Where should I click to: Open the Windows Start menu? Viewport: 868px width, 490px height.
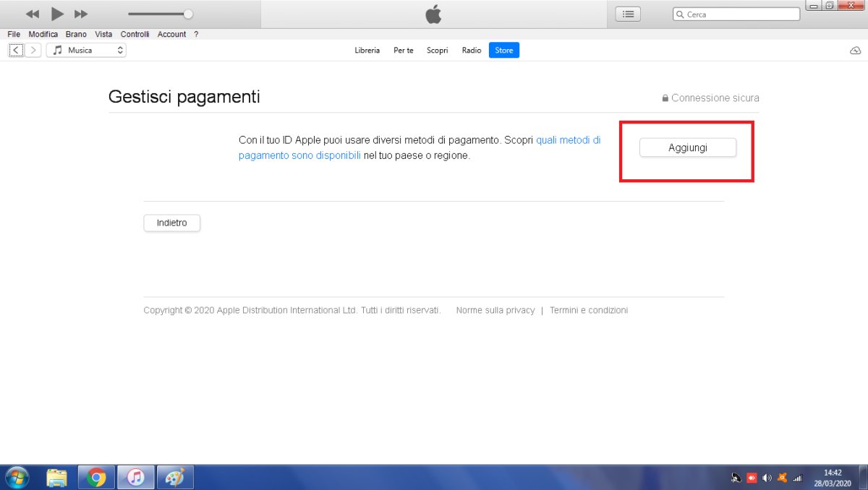17,477
